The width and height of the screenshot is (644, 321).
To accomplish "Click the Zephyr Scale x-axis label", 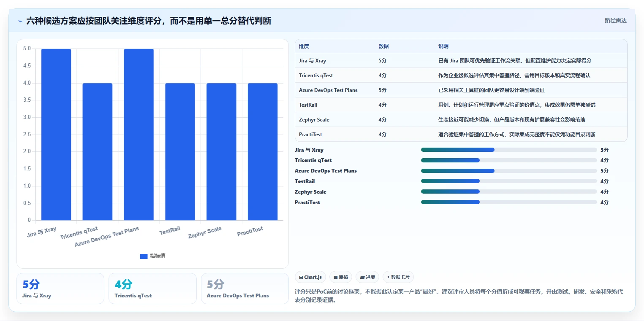I will [x=205, y=232].
